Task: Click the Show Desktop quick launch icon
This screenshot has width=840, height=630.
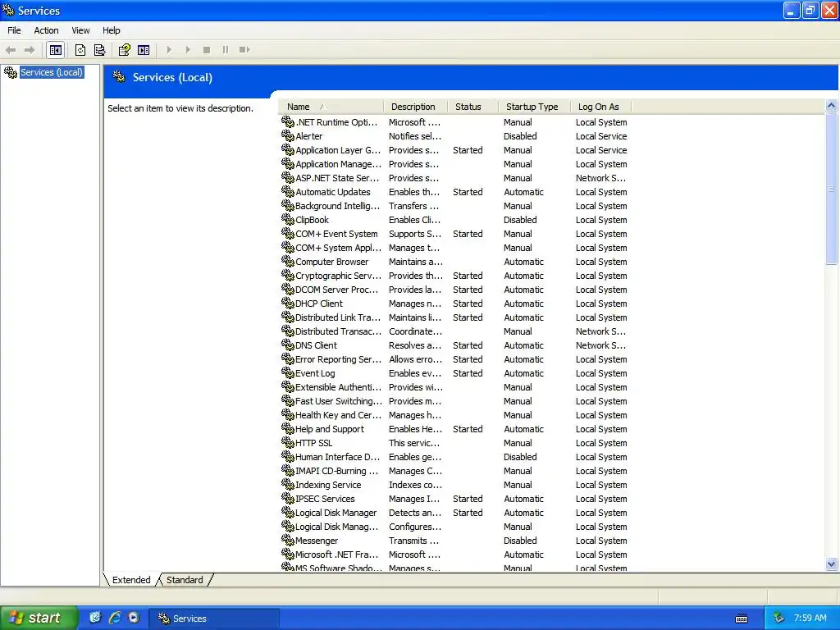Action: tap(95, 618)
